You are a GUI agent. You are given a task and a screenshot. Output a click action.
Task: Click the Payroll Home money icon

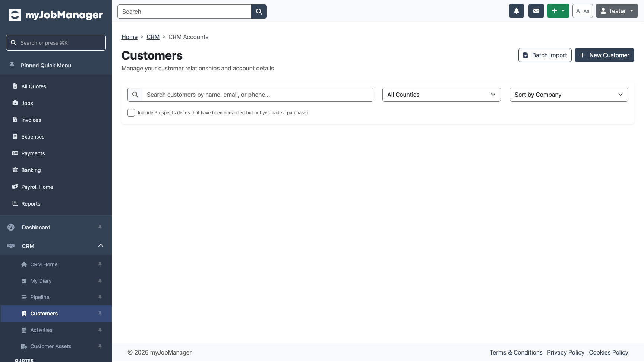(x=15, y=187)
